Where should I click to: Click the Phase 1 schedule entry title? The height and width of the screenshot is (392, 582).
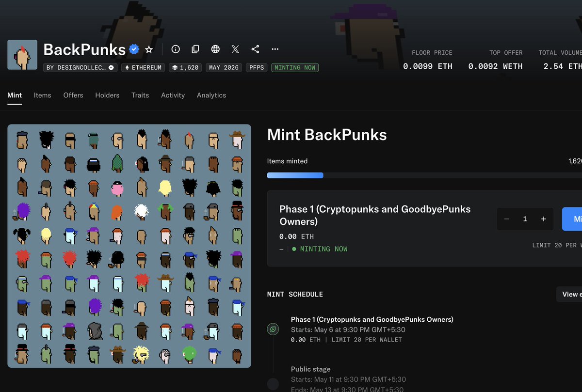(372, 319)
